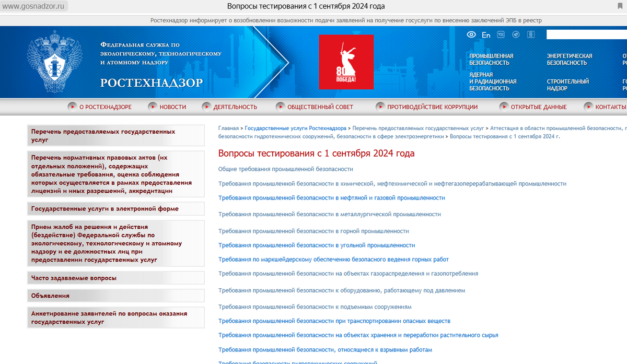
Task: Open the нефтяной и газовой промышленности link
Action: [332, 198]
